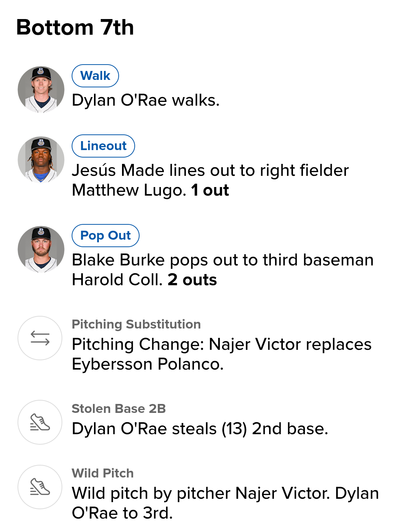Click the Lineout badge
The image size is (403, 532).
[103, 146]
